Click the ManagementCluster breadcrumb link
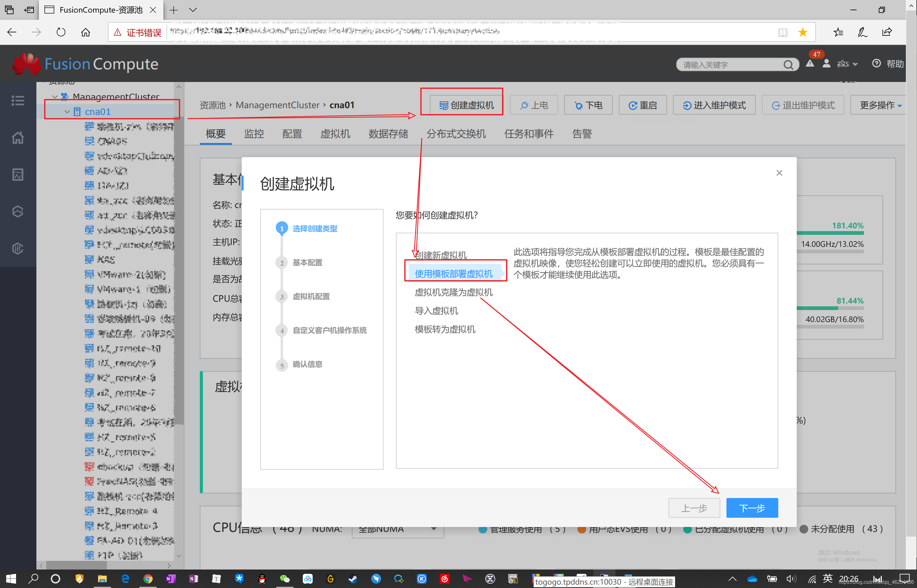 (277, 105)
